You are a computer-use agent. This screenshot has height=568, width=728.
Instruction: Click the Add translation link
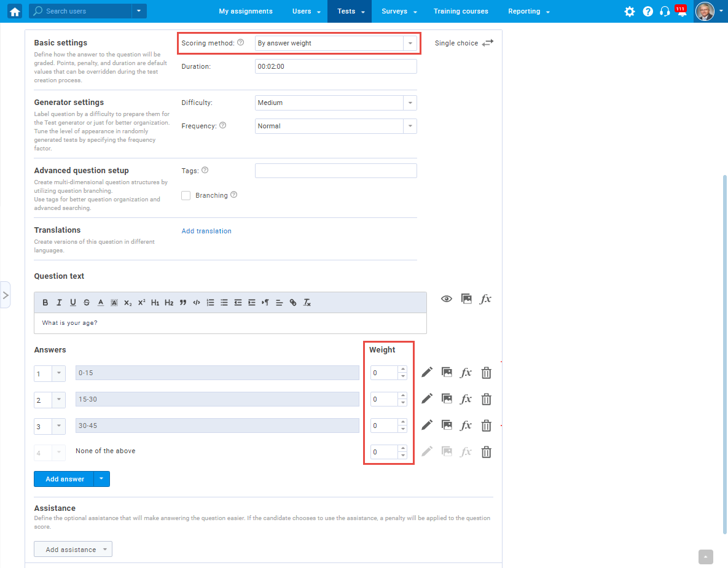point(206,231)
